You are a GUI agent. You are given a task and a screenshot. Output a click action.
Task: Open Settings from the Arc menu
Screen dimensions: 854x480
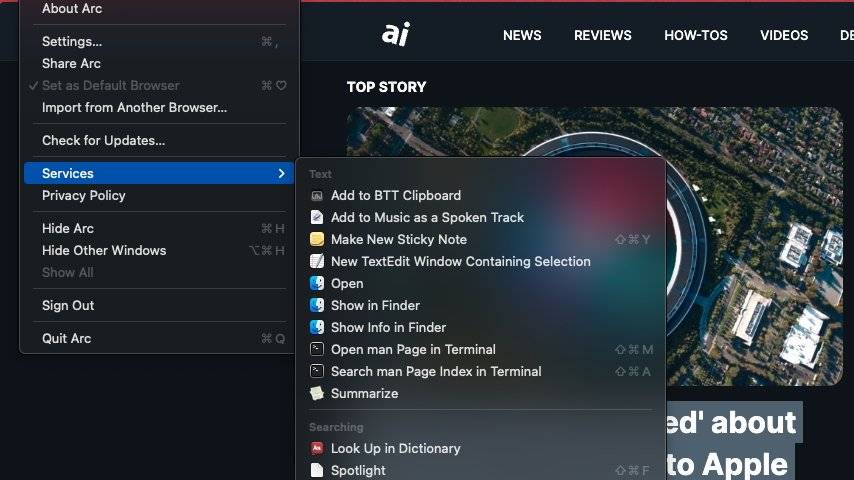coord(72,42)
